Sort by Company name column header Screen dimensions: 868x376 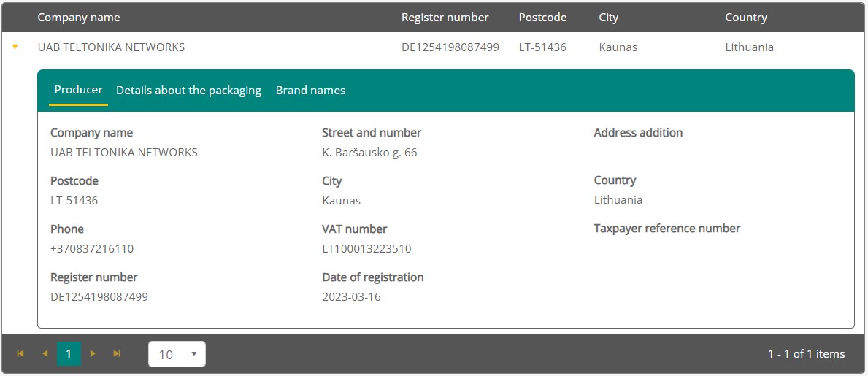point(79,18)
